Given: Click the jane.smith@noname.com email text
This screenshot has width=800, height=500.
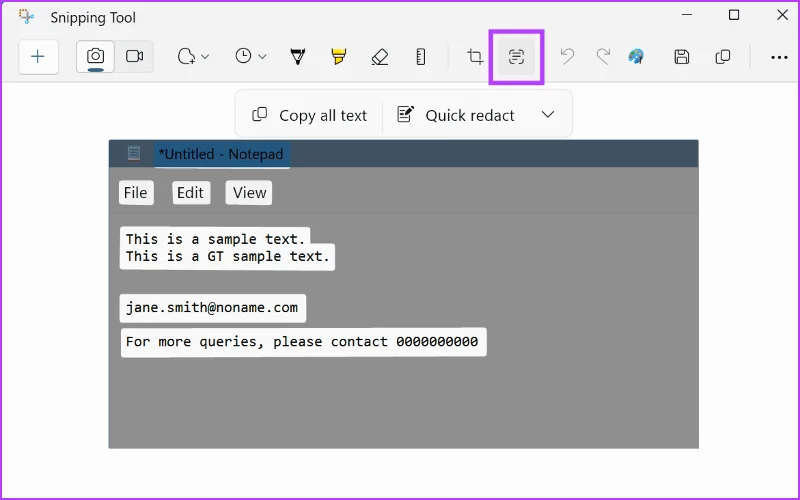Looking at the screenshot, I should (x=212, y=308).
